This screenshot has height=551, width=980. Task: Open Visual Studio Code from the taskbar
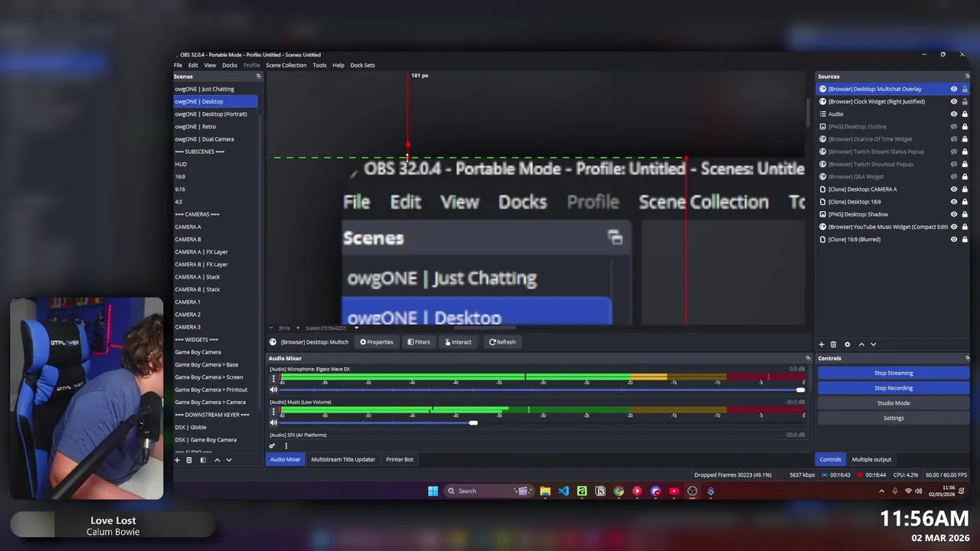[563, 491]
